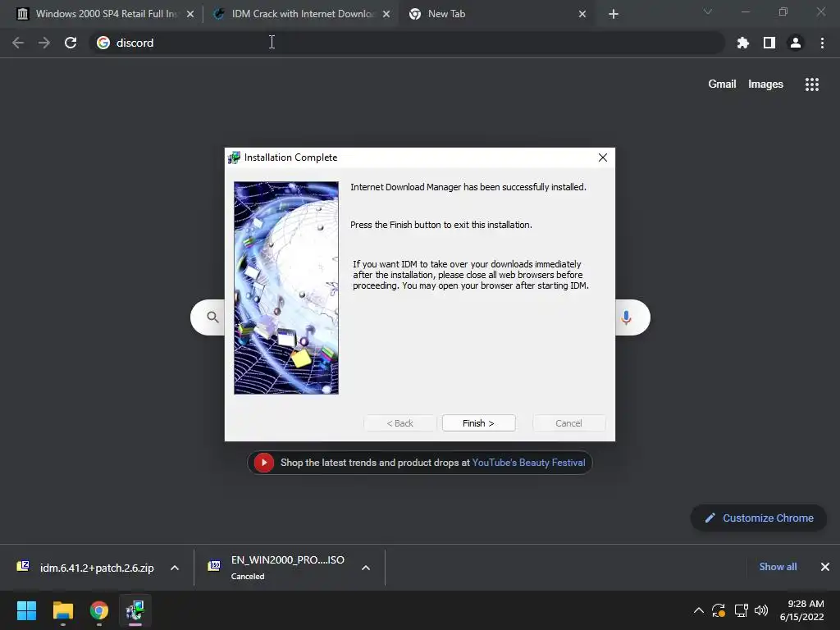The image size is (840, 630).
Task: Click the Google icon in address bar
Action: click(103, 43)
